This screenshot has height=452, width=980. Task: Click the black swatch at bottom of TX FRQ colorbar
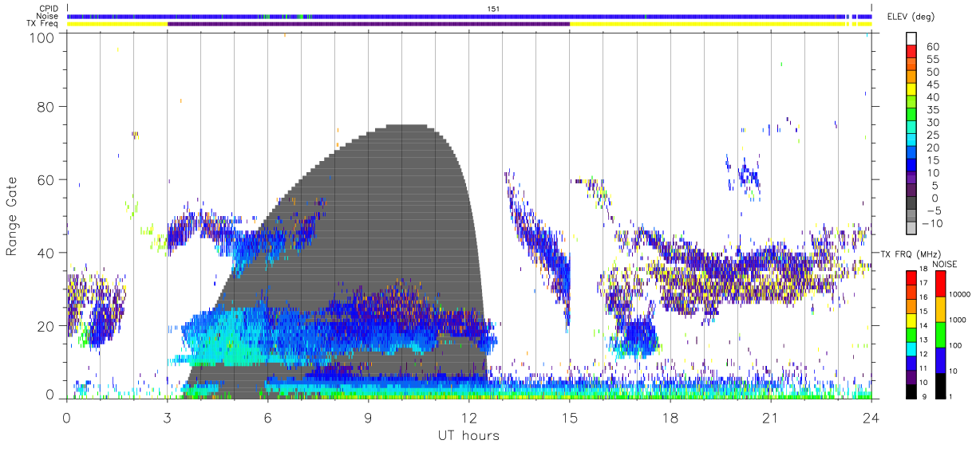click(x=911, y=391)
